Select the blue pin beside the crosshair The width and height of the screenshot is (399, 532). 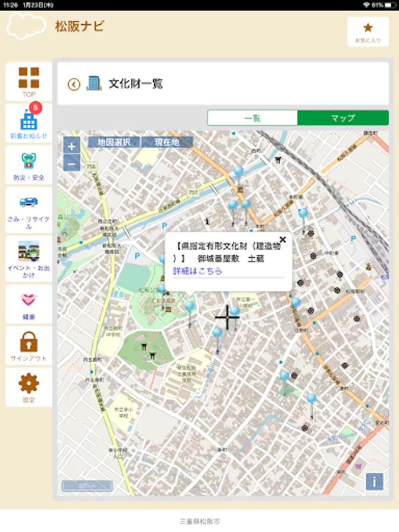[235, 311]
